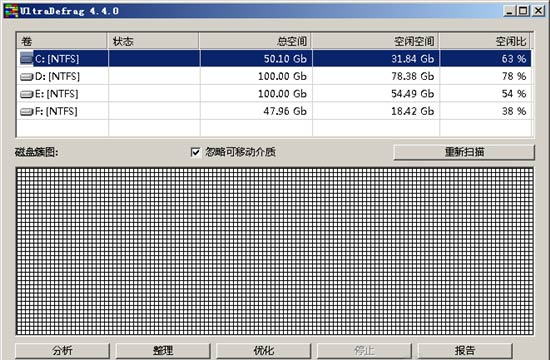Select the F: [NTFS] volume label
Viewport: 550px width, 360px height.
[x=56, y=111]
